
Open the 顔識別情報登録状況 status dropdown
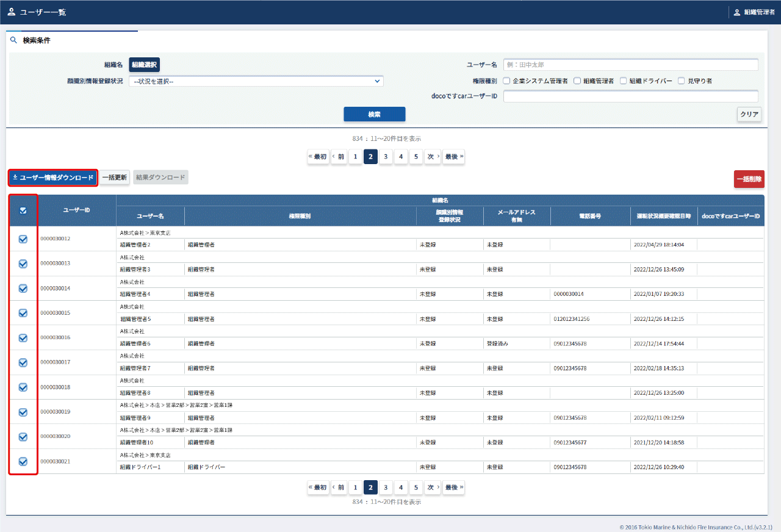pyautogui.click(x=256, y=81)
